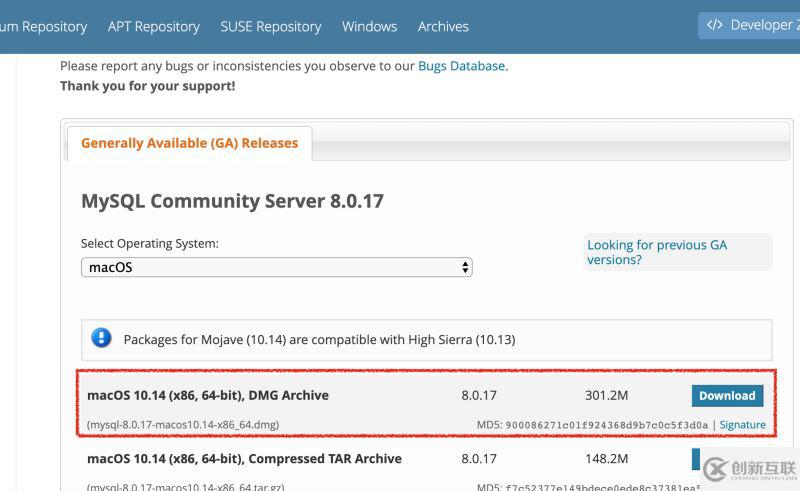Open the APT Repository menu item
The width and height of the screenshot is (800, 491).
(x=154, y=26)
